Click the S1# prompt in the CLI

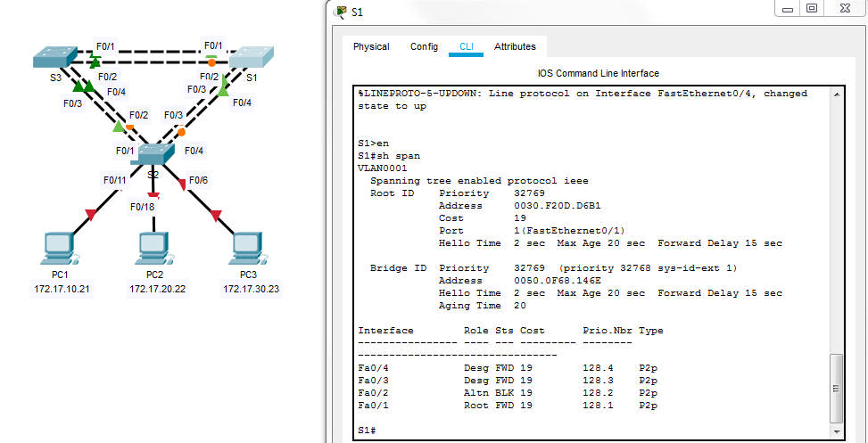click(x=368, y=430)
